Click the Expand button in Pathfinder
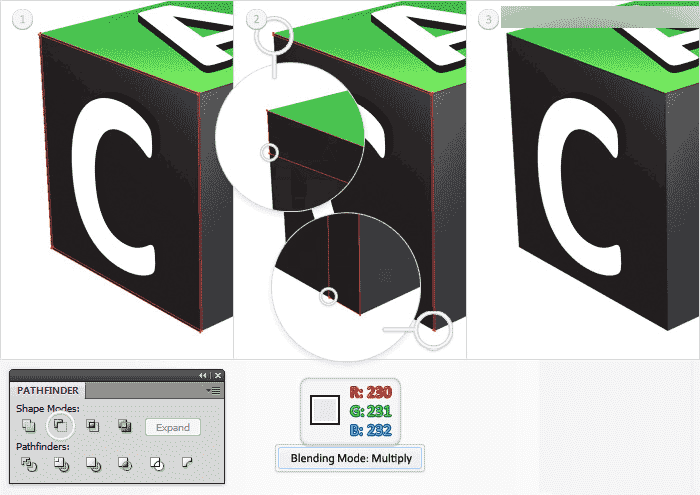700x495 pixels. click(173, 428)
